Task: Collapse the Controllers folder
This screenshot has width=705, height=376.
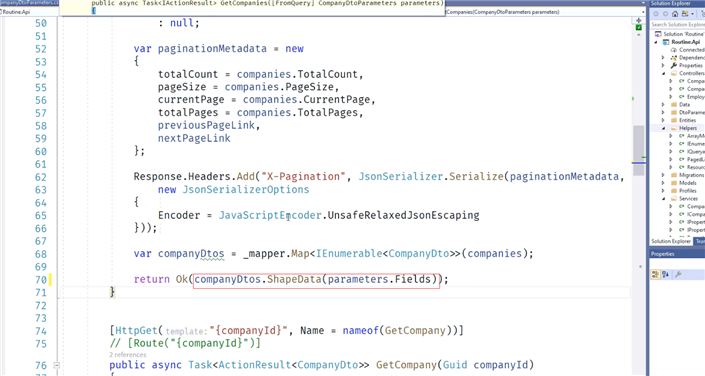Action: coord(663,73)
